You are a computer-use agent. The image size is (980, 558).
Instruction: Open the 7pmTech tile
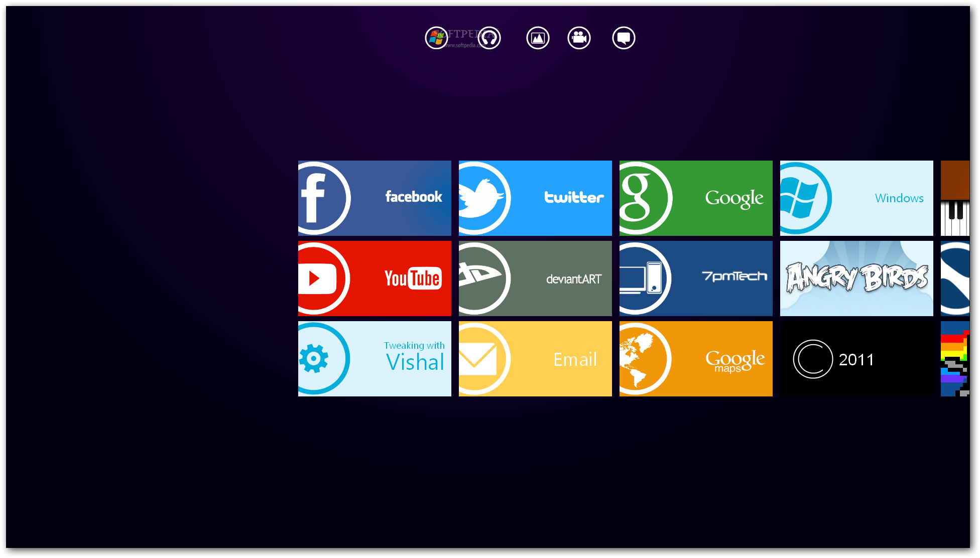tap(696, 278)
